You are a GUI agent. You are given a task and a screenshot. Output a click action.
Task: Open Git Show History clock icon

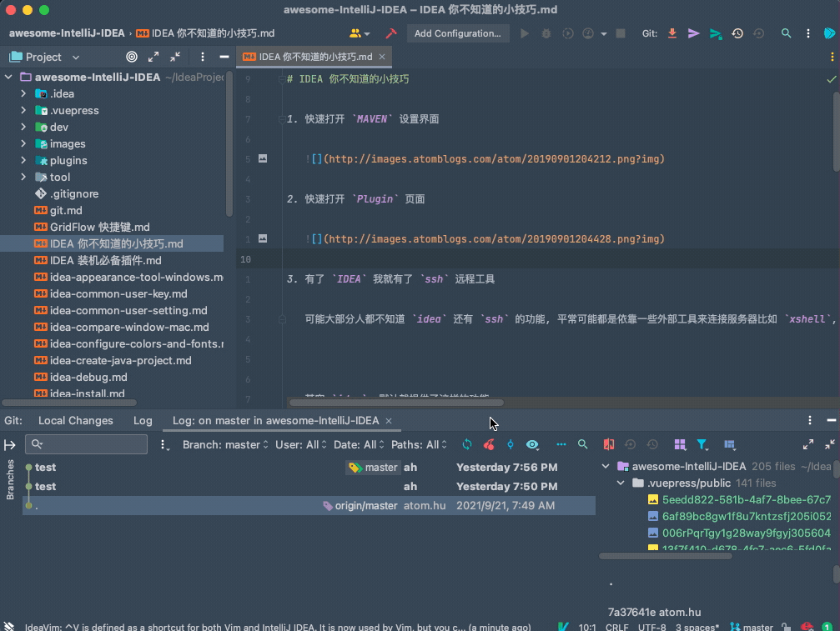(x=737, y=33)
